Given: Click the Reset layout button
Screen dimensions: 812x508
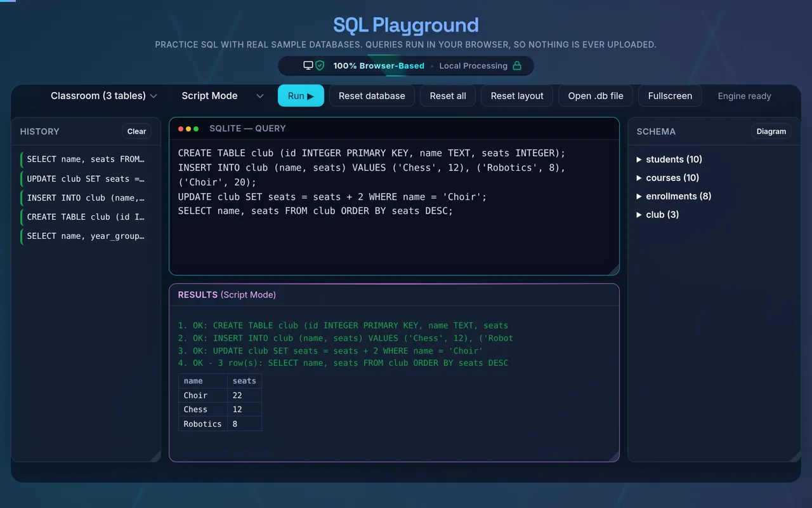Looking at the screenshot, I should pyautogui.click(x=517, y=96).
